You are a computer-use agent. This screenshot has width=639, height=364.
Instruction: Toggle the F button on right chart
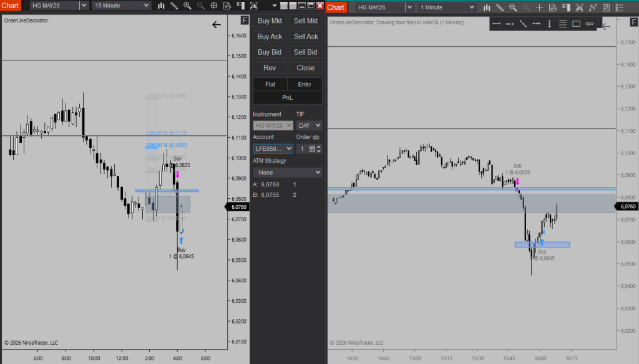[632, 24]
